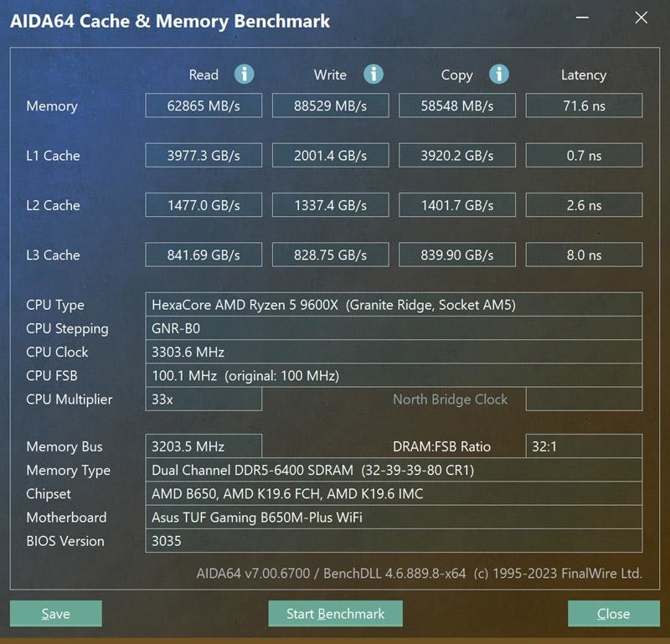The height and width of the screenshot is (644, 670).
Task: Click the Memory latency value 71.6 ns
Action: pos(584,105)
